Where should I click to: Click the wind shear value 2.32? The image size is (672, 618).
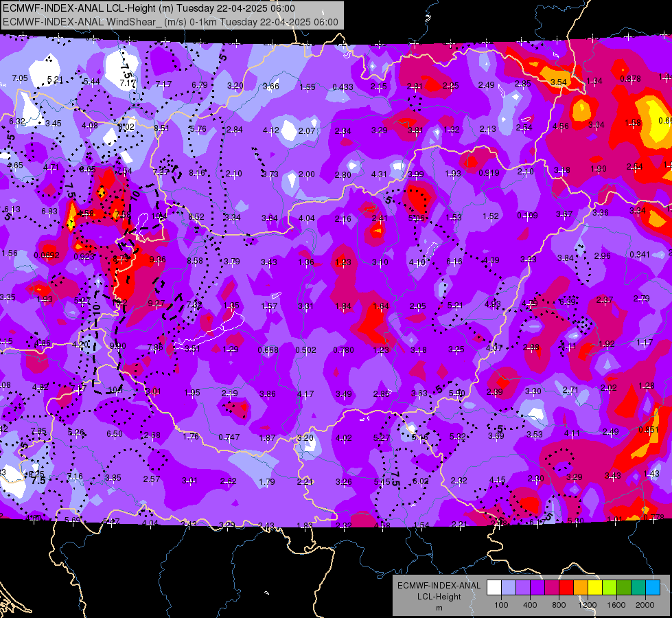coord(459,481)
